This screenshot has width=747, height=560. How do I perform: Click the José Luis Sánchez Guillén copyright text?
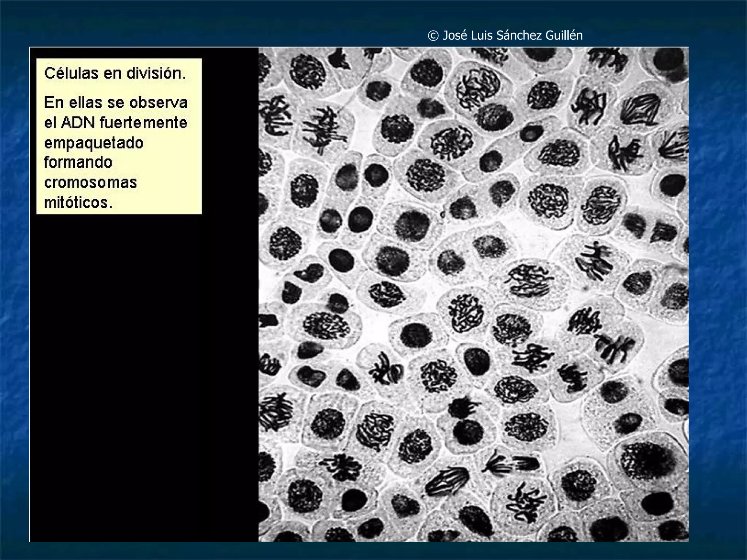(x=505, y=35)
